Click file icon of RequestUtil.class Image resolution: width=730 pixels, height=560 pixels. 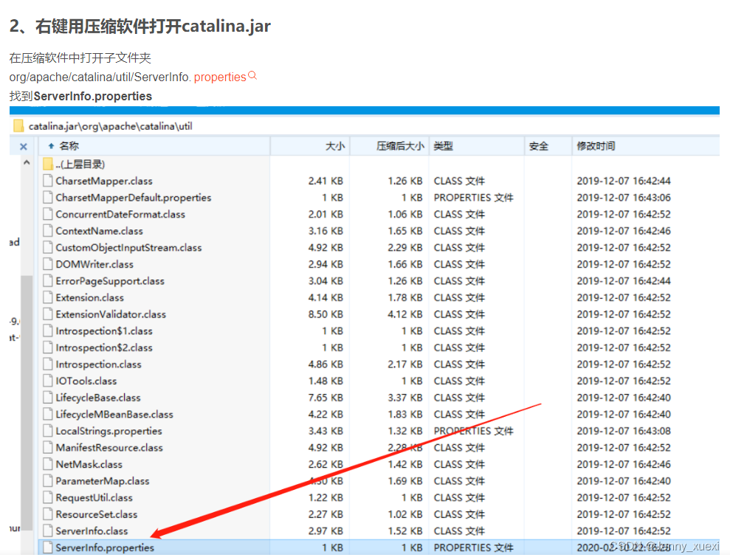47,497
